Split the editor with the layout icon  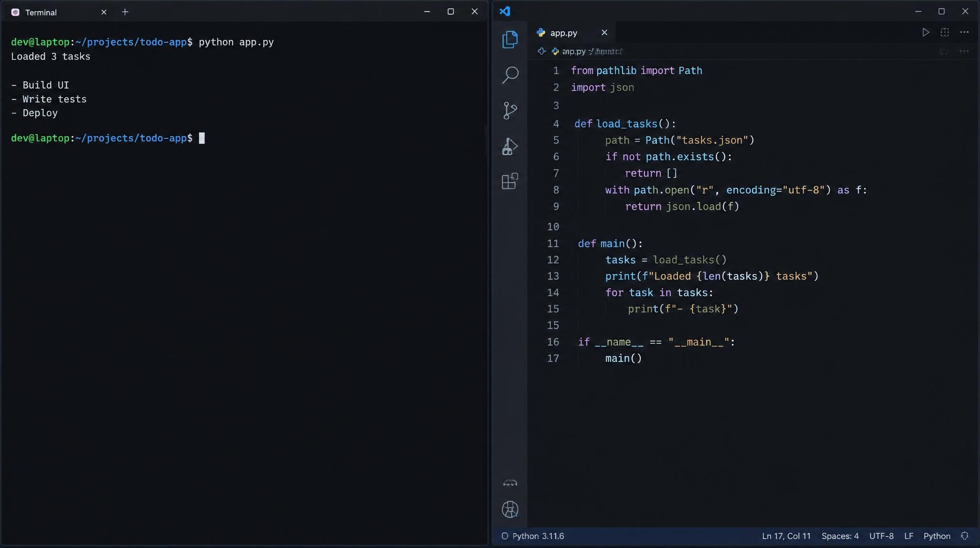(945, 32)
